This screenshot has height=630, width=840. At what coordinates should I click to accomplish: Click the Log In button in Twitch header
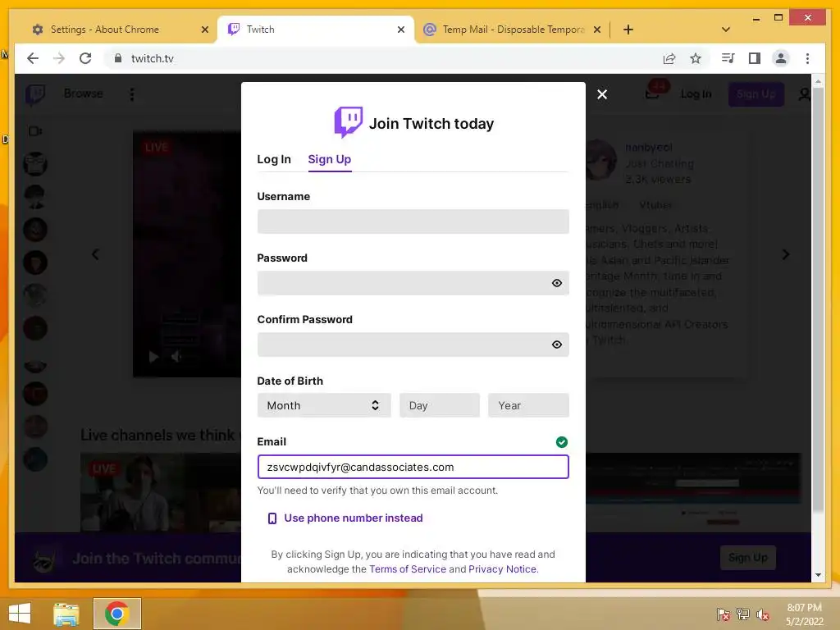(x=696, y=94)
